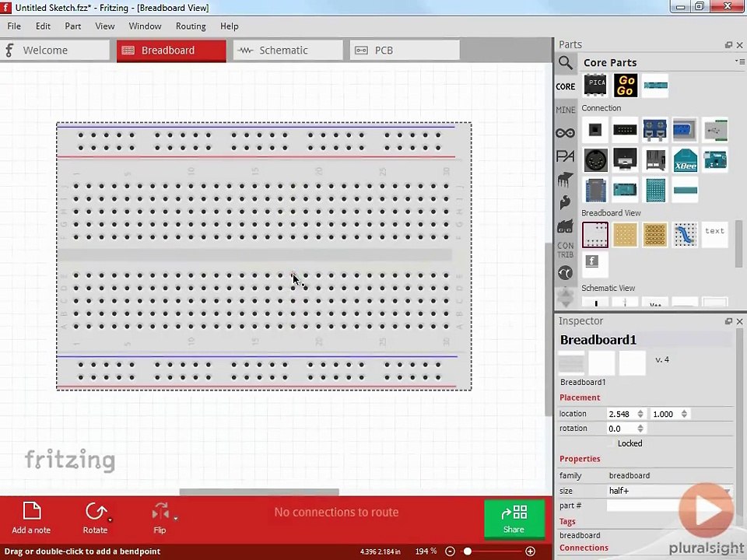Click the Breadboard1 title field

647,340
